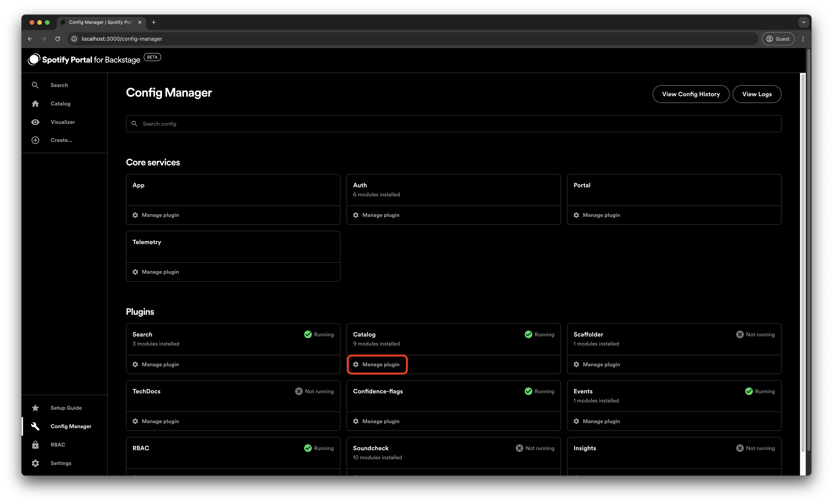The width and height of the screenshot is (833, 504).
Task: Click the BETA badge in header
Action: [152, 57]
